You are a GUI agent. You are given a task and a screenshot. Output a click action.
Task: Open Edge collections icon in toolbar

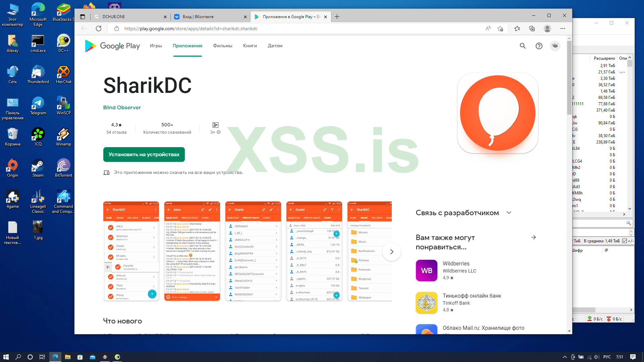pyautogui.click(x=532, y=28)
